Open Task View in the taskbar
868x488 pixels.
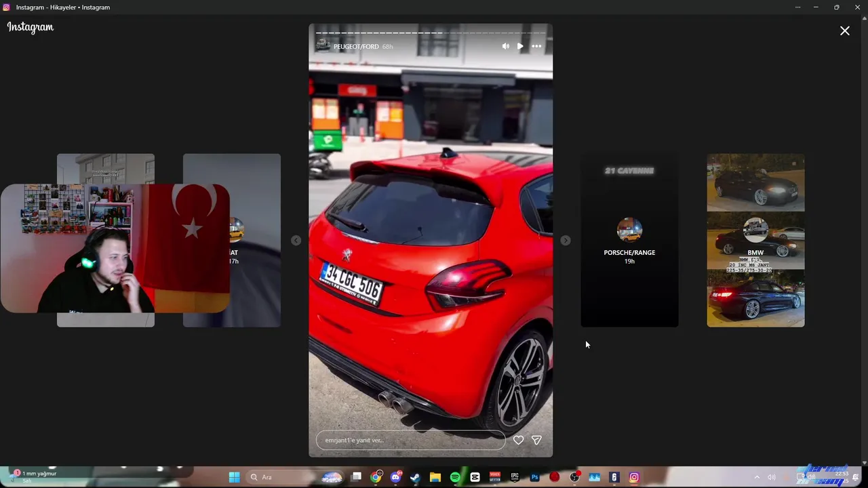tap(356, 477)
